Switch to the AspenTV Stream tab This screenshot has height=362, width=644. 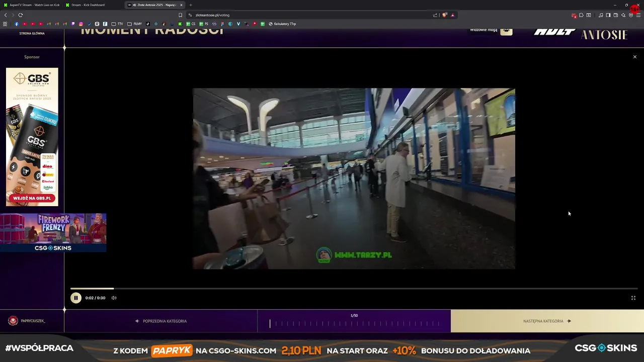coord(31,5)
